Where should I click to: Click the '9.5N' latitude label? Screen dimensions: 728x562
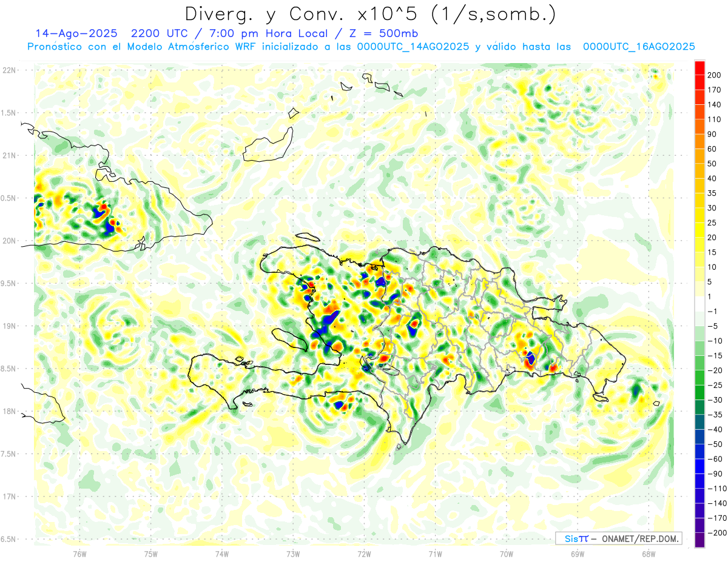click(9, 283)
